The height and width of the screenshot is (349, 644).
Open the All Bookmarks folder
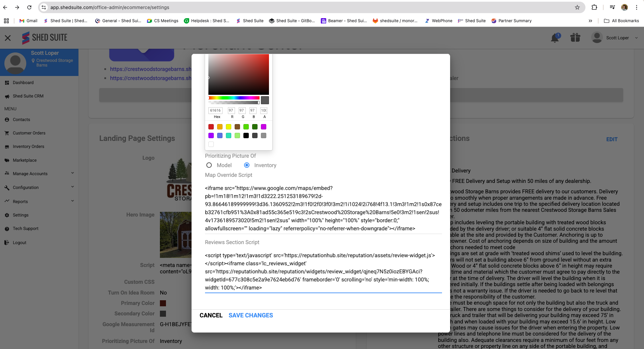621,21
